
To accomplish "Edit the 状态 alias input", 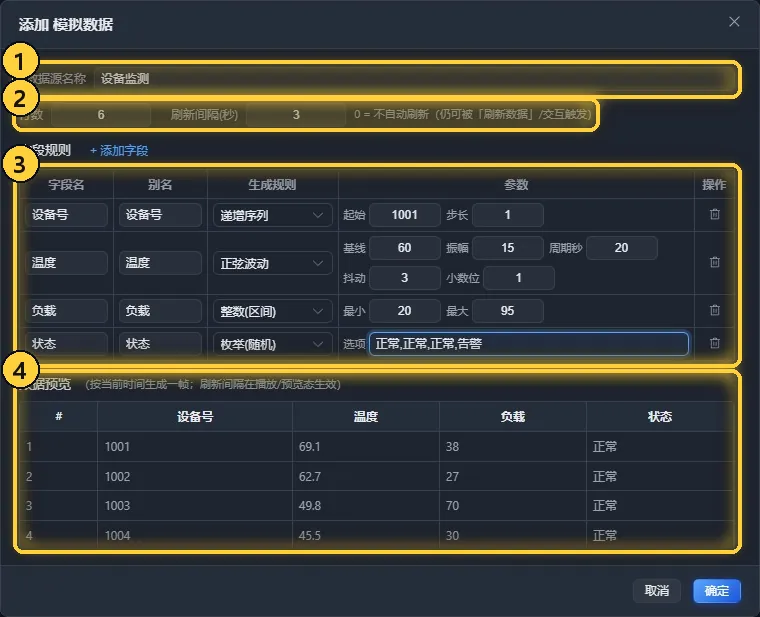I will coord(160,344).
